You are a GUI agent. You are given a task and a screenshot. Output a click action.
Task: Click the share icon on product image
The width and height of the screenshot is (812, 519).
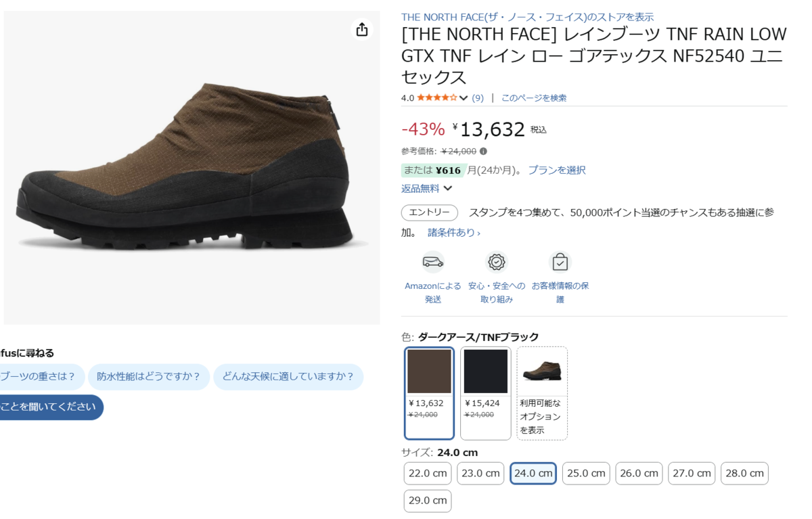click(x=362, y=29)
